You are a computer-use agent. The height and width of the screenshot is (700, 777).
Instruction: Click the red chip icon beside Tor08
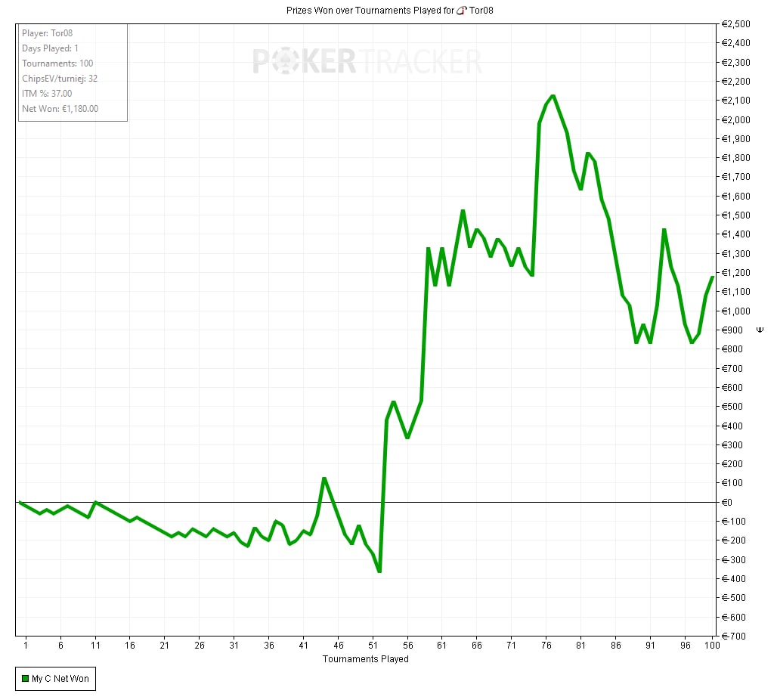pyautogui.click(x=463, y=10)
